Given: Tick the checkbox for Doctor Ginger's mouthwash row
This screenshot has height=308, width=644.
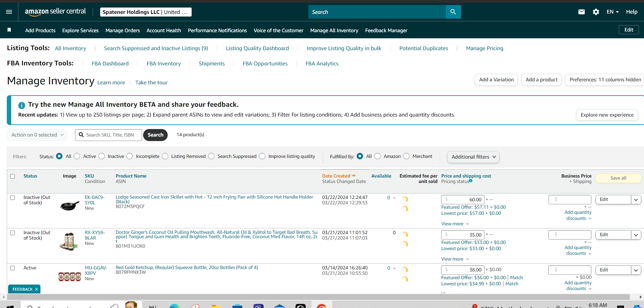Looking at the screenshot, I should 13,233.
